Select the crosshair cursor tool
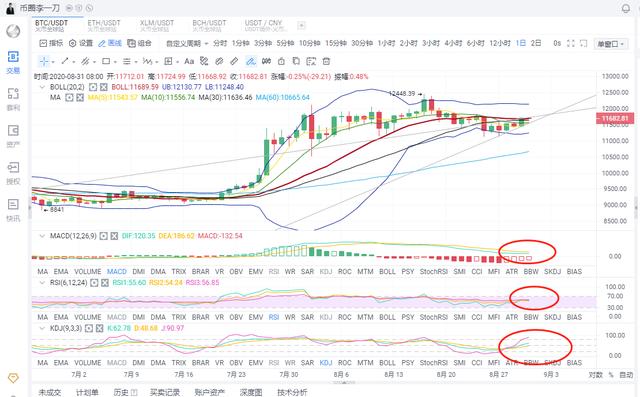This screenshot has height=397, width=640. tap(44, 62)
